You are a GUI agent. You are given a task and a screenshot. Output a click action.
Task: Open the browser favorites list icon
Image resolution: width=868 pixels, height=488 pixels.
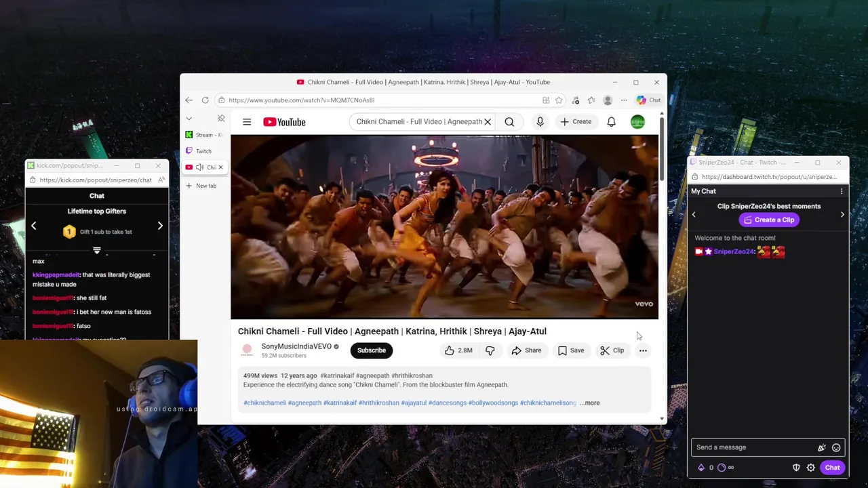591,100
